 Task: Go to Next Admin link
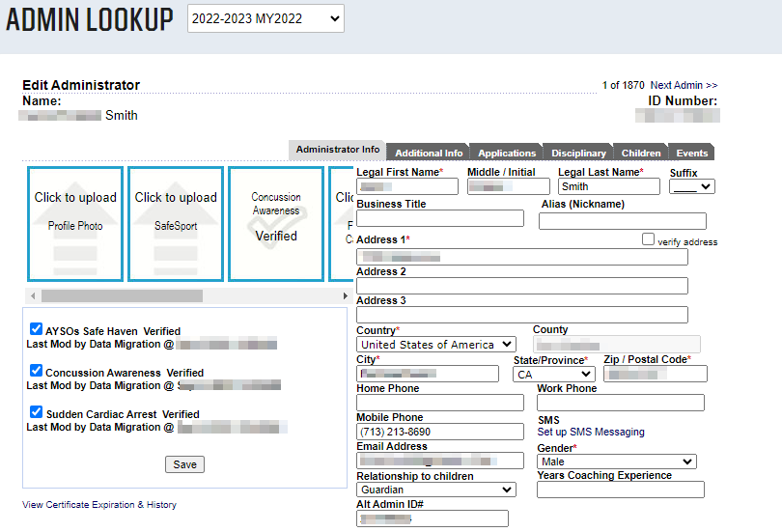coord(684,85)
